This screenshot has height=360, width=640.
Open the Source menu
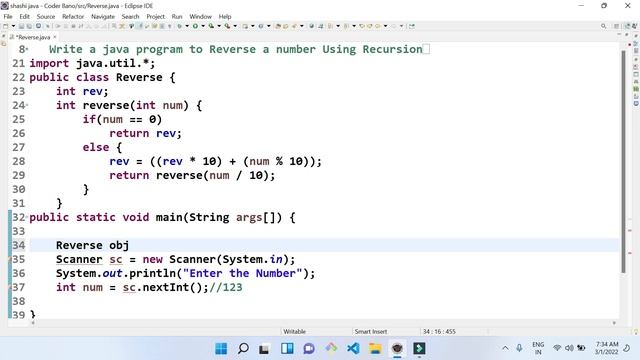[46, 16]
